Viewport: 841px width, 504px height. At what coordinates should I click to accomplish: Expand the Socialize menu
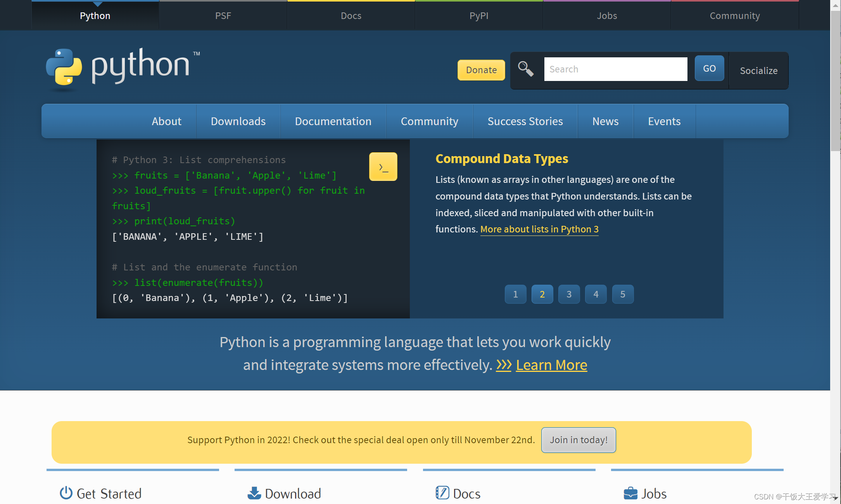(x=758, y=71)
